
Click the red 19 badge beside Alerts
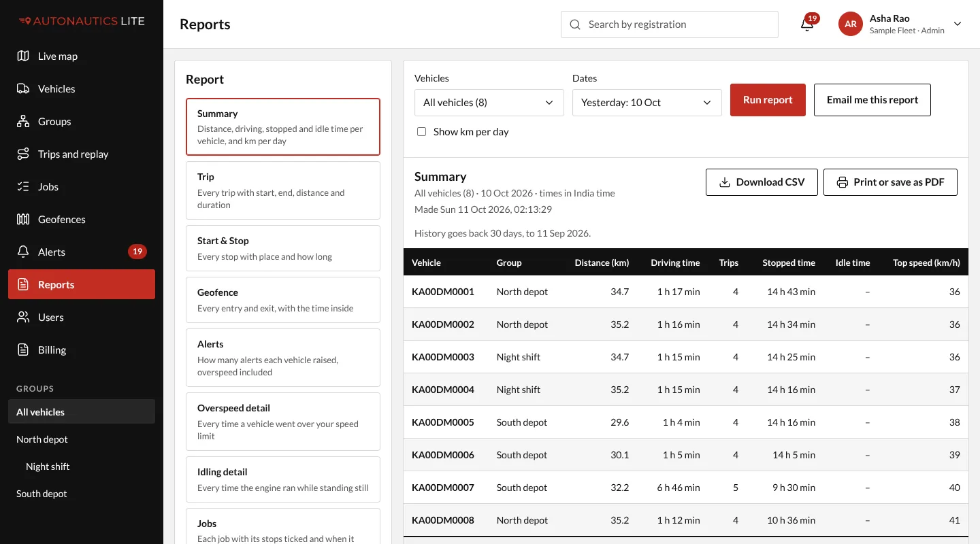pos(137,252)
